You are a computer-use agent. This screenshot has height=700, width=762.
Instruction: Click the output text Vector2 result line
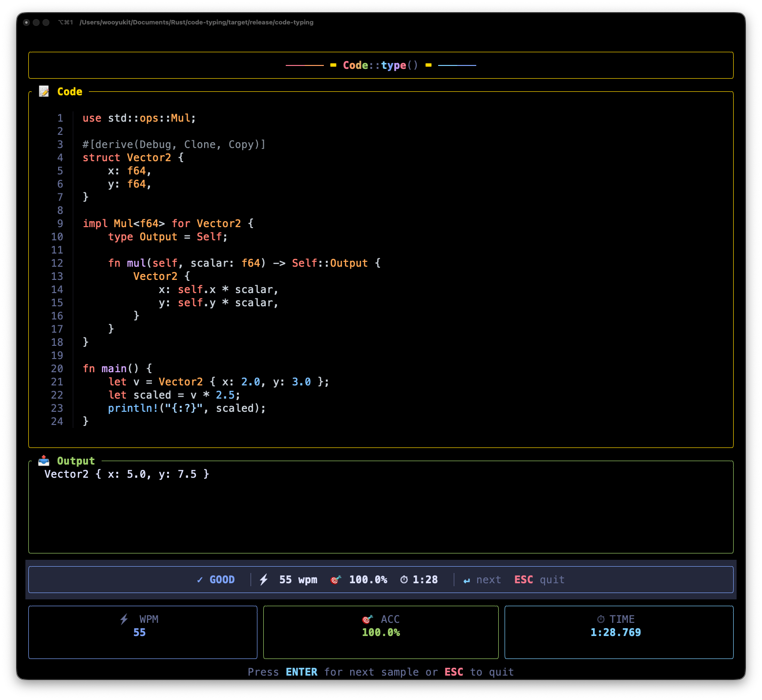tap(127, 474)
